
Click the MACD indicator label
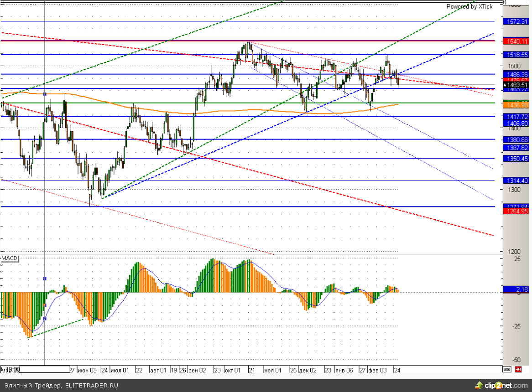click(x=10, y=258)
